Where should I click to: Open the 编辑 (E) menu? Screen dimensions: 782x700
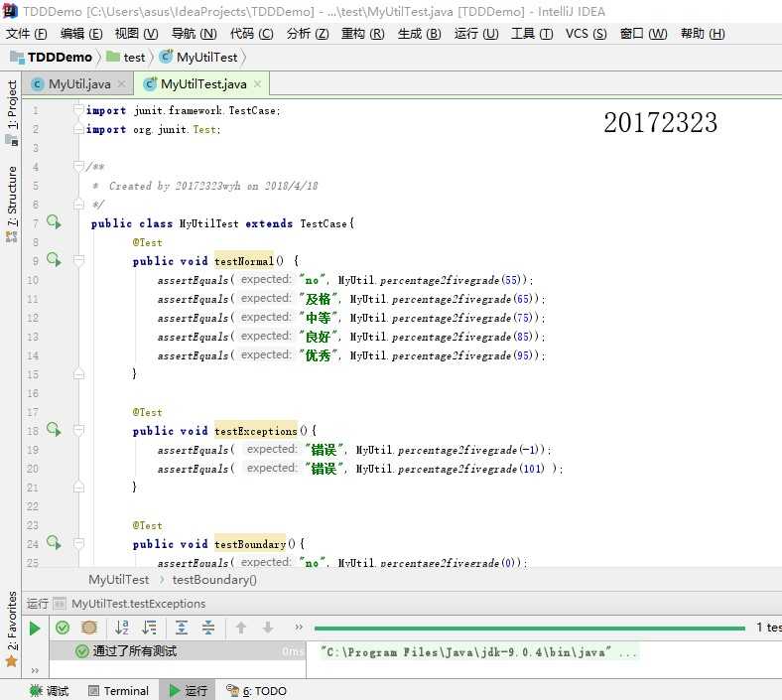click(x=81, y=34)
